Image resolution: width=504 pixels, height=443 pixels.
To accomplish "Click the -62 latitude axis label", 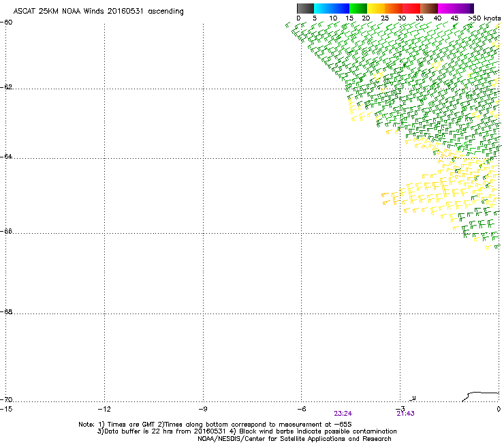I will coord(7,87).
